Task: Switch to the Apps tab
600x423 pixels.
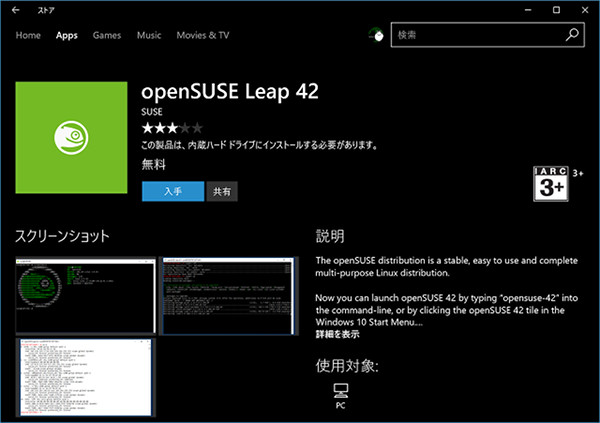Action: [67, 35]
